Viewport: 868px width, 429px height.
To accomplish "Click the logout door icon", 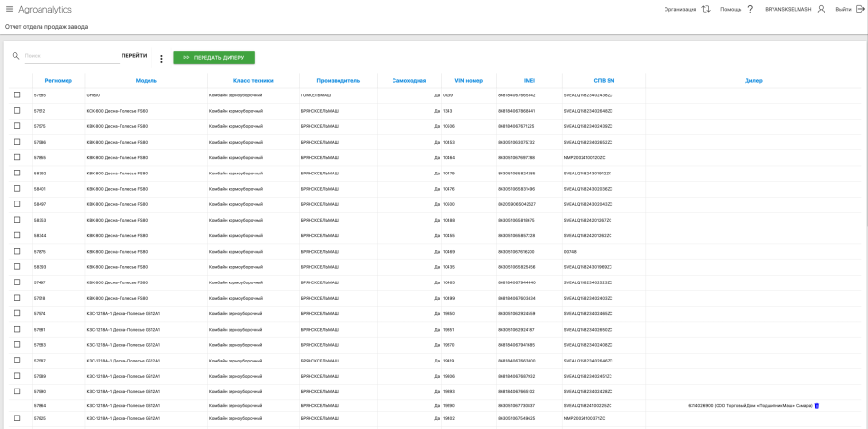I will [x=859, y=9].
